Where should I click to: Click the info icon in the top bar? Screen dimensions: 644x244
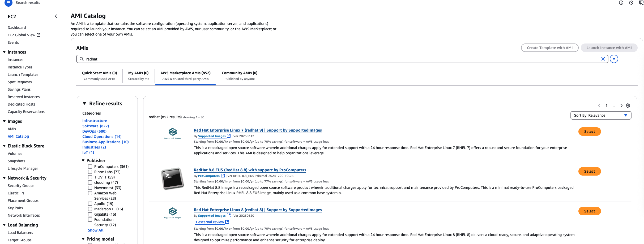coord(621,3)
